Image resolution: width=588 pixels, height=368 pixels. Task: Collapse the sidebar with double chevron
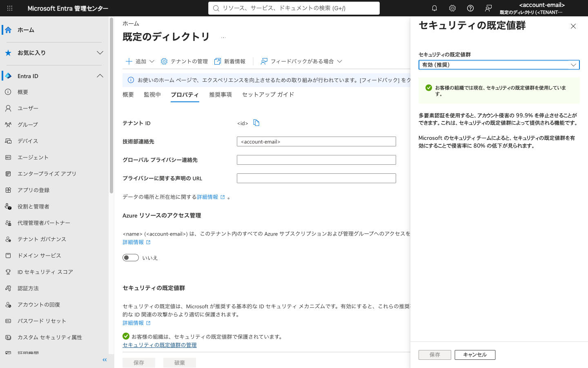(x=105, y=360)
